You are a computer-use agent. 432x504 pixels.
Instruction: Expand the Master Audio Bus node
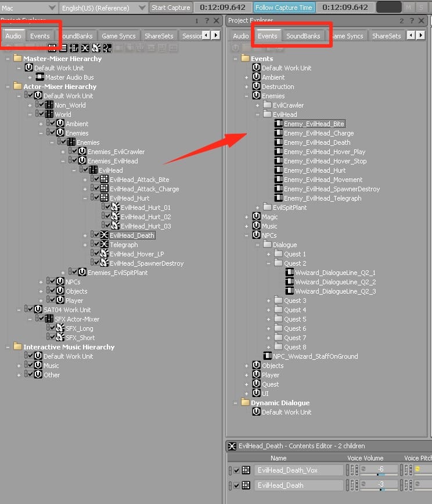tap(30, 77)
